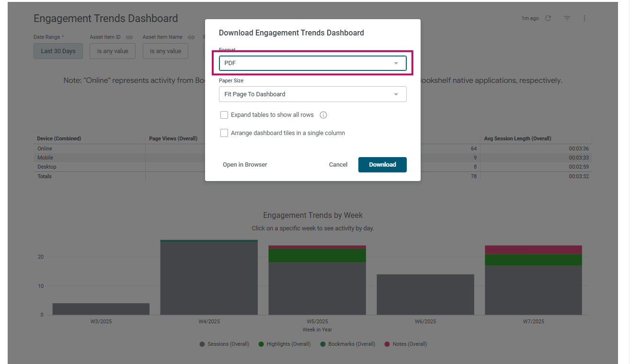Open the three-dot dashboard actions menu
This screenshot has width=630, height=364.
pyautogui.click(x=584, y=18)
